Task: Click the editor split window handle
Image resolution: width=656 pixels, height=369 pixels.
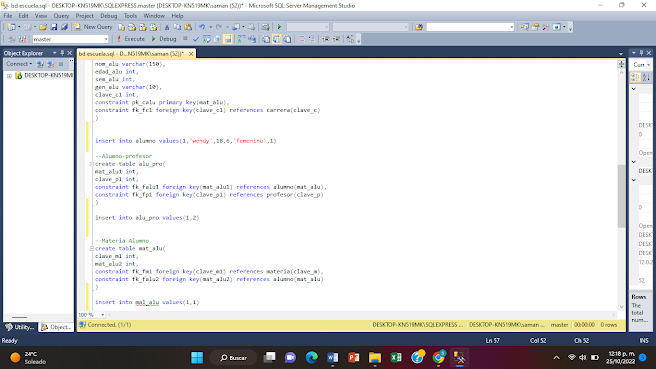Action: click(621, 64)
